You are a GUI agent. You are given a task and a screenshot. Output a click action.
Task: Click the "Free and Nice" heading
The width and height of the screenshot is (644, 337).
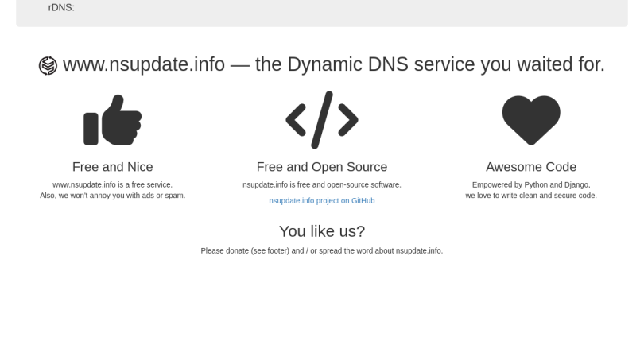[x=113, y=167]
